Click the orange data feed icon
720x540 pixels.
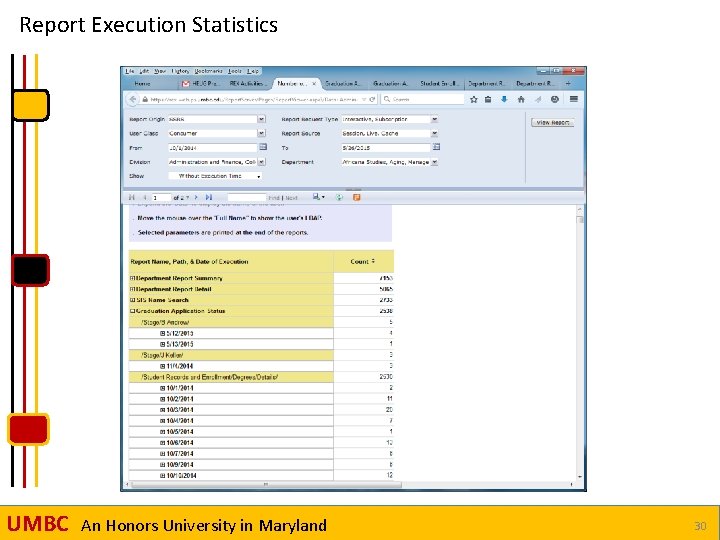[356, 197]
